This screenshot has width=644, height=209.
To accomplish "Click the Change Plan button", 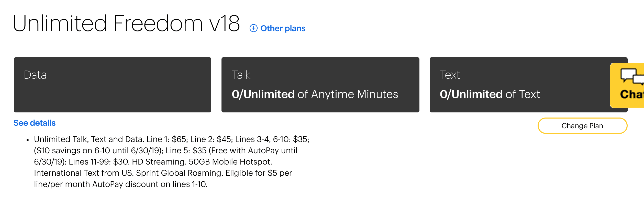I will click(x=582, y=126).
